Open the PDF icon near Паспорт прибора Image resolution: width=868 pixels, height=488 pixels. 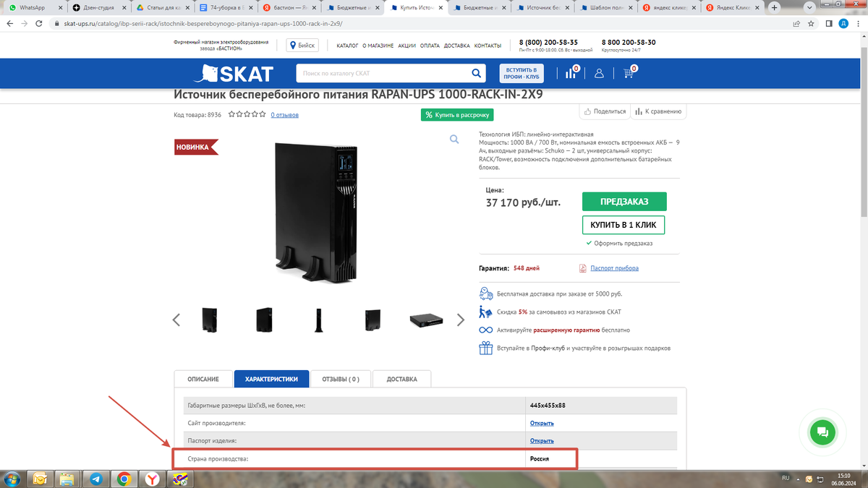click(583, 268)
